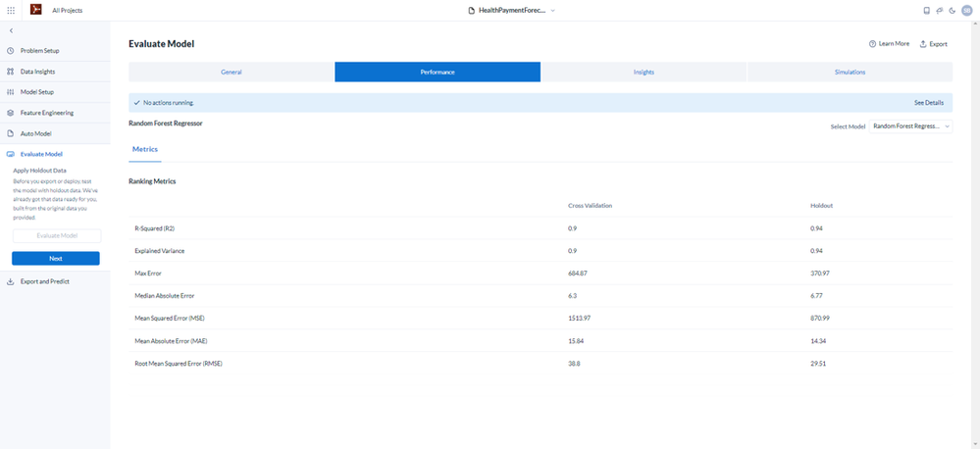Image resolution: width=980 pixels, height=449 pixels.
Task: Click the R-Squared (R2) row label
Action: click(x=154, y=228)
